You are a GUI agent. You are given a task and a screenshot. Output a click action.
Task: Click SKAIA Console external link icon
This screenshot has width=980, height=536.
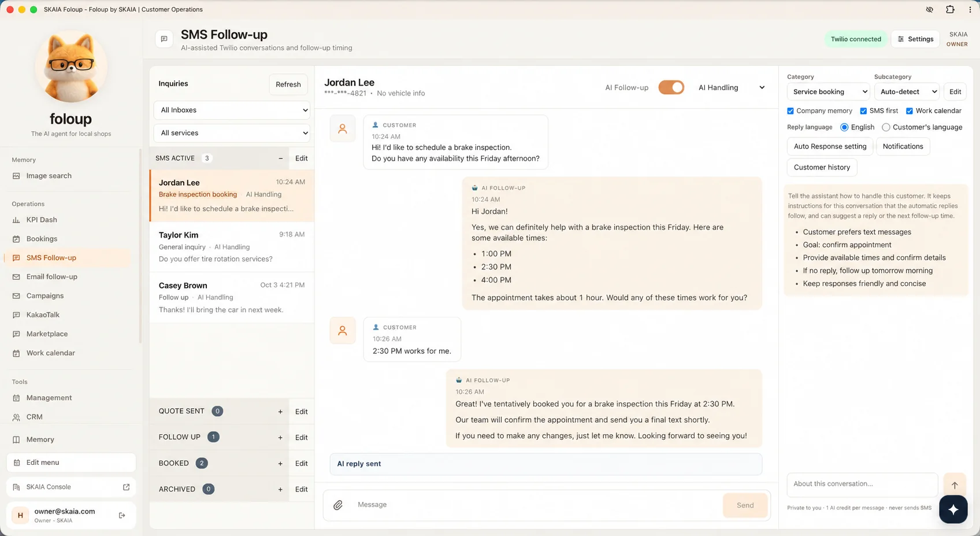click(126, 487)
